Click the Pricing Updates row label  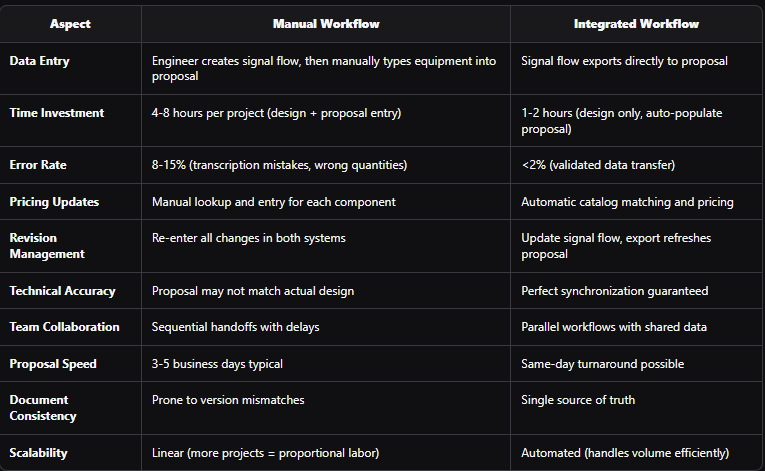click(x=54, y=202)
